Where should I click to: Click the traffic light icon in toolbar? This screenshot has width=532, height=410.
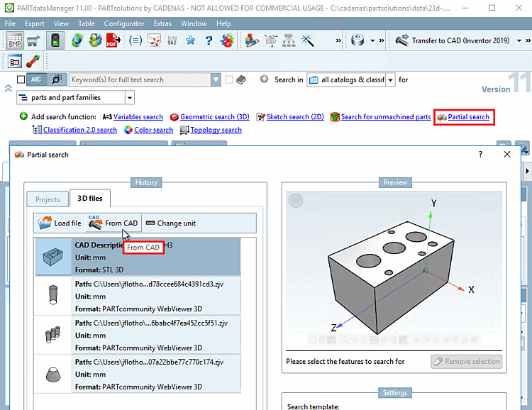coord(55,40)
